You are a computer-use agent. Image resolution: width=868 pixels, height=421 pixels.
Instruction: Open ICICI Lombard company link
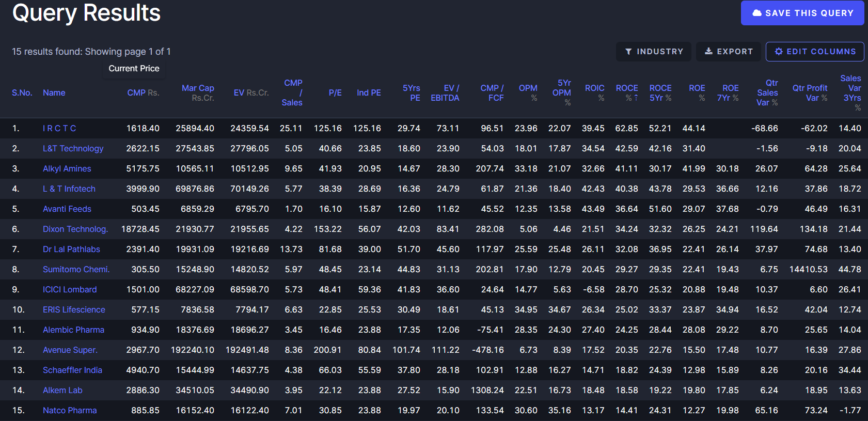tap(70, 289)
